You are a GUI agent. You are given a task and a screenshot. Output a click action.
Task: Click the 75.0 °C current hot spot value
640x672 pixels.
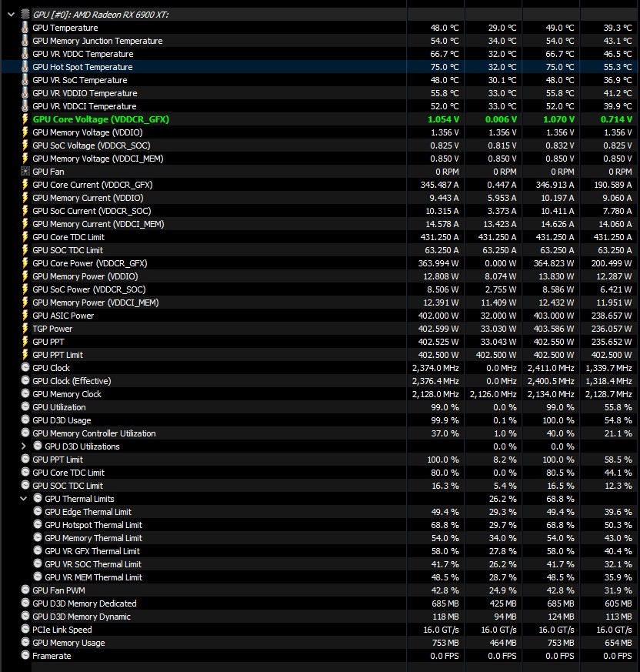[x=445, y=67]
